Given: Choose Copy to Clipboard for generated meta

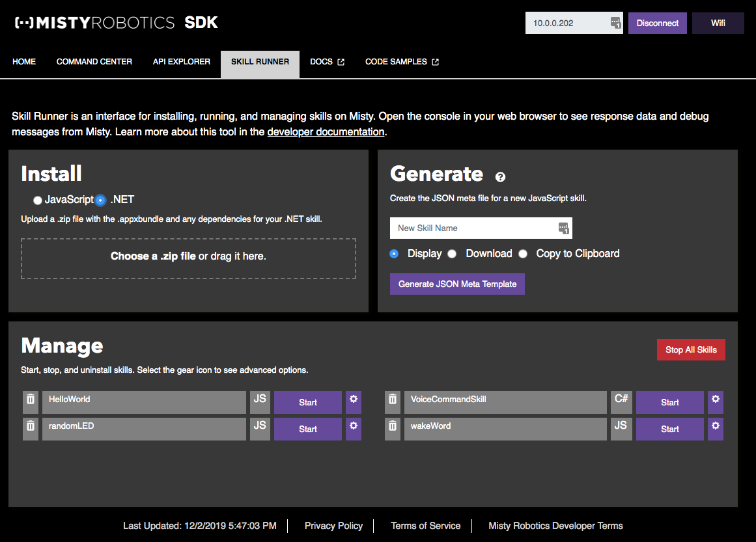Looking at the screenshot, I should [523, 254].
